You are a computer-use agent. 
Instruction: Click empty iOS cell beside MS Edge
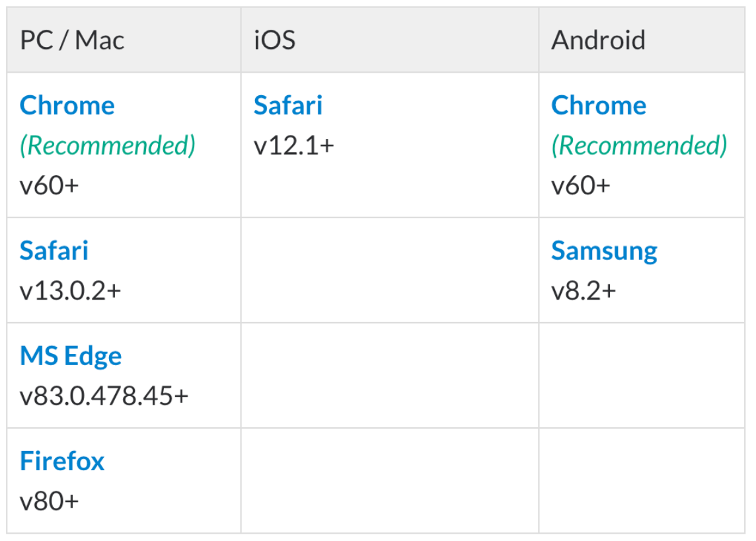[390, 376]
